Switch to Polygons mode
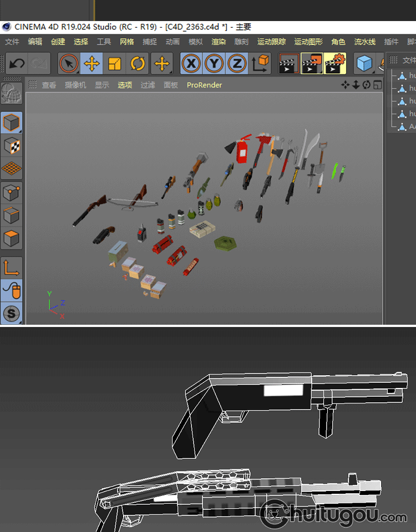 click(x=12, y=238)
